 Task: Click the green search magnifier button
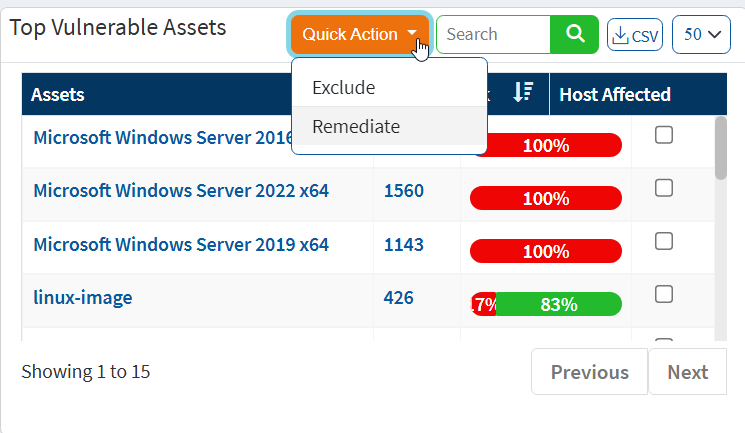pos(574,34)
